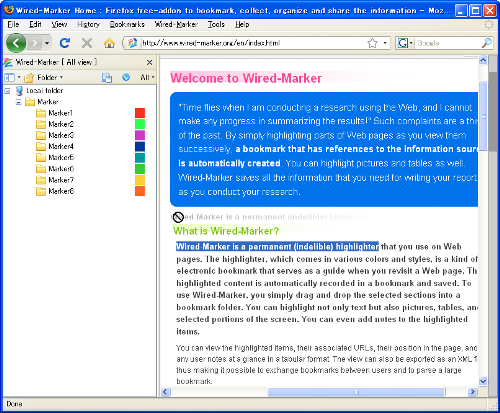Focus the Google search input field

pyautogui.click(x=448, y=43)
